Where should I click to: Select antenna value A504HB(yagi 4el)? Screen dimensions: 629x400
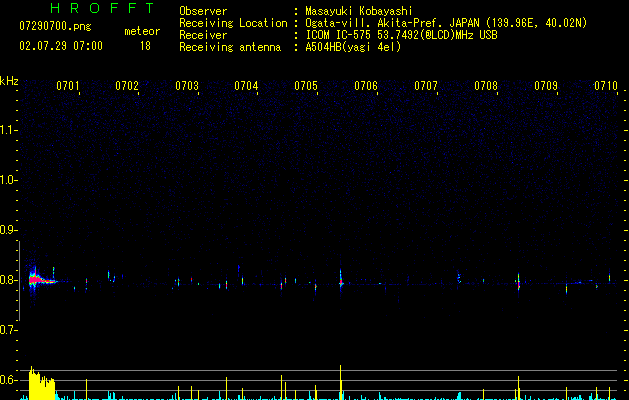point(353,47)
